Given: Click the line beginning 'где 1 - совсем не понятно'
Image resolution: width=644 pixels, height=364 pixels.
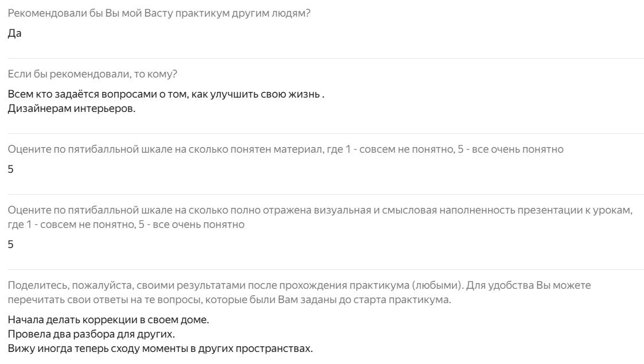Looking at the screenshot, I should (126, 225).
